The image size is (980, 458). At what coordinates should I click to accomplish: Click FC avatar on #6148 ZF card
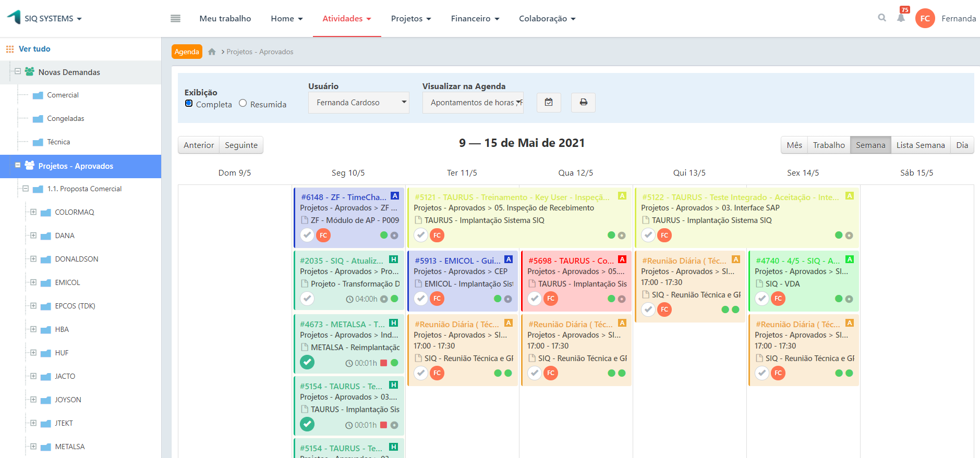point(323,236)
